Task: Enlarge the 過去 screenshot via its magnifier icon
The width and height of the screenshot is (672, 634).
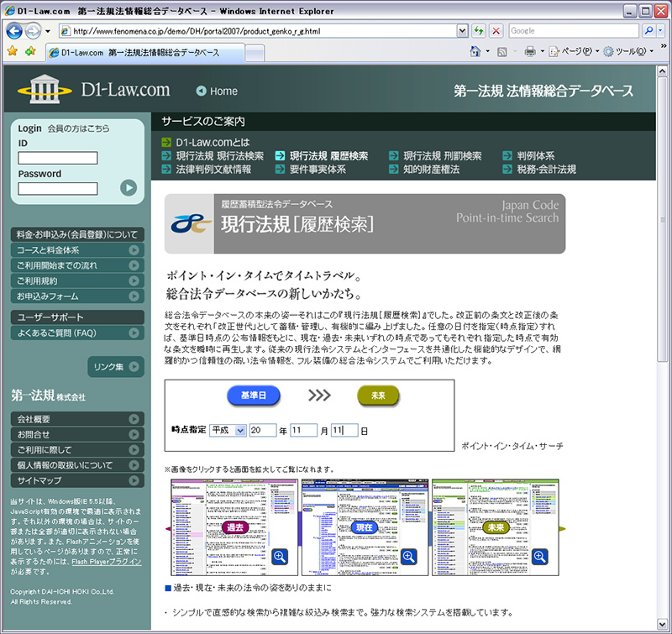Action: click(280, 557)
